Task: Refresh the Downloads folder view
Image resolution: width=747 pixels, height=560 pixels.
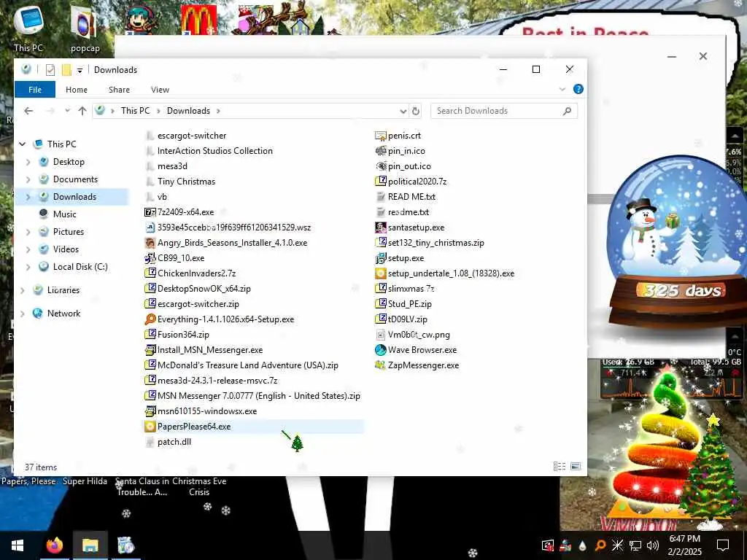Action: coord(416,111)
